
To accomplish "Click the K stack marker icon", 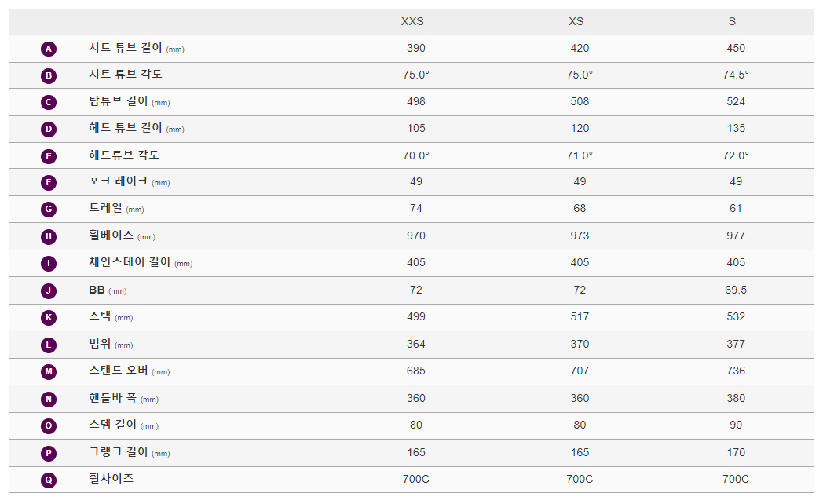I will click(49, 318).
